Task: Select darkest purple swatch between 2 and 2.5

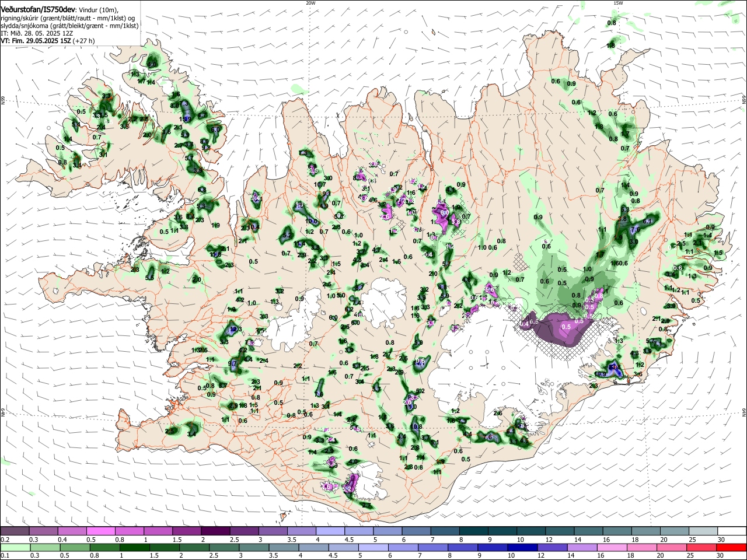Action: [x=215, y=531]
